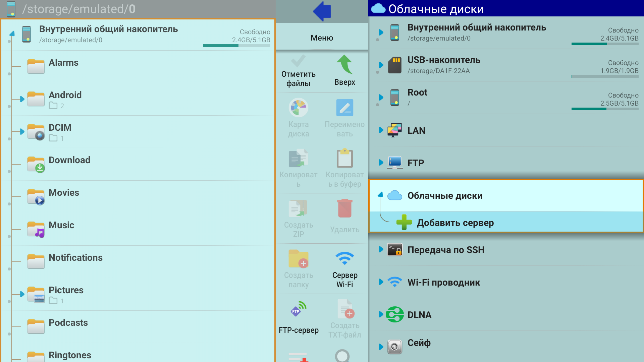This screenshot has width=644, height=362.
Task: Expand the Android folder arrow
Action: tap(22, 99)
